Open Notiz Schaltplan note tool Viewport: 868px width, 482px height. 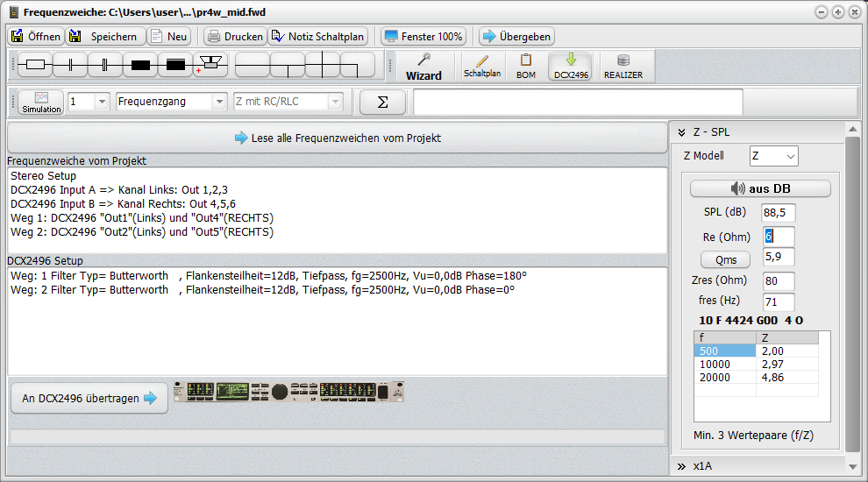[x=317, y=37]
